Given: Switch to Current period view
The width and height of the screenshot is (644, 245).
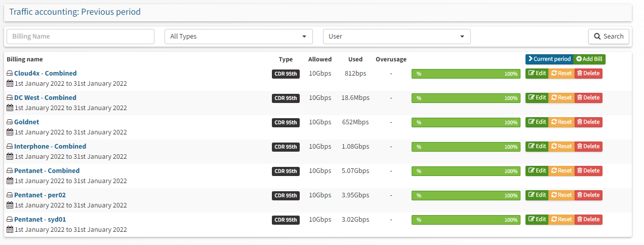Looking at the screenshot, I should (549, 59).
